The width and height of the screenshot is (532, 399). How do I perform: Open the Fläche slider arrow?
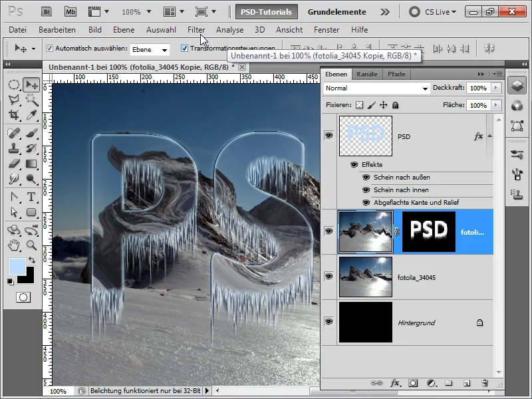coord(495,105)
